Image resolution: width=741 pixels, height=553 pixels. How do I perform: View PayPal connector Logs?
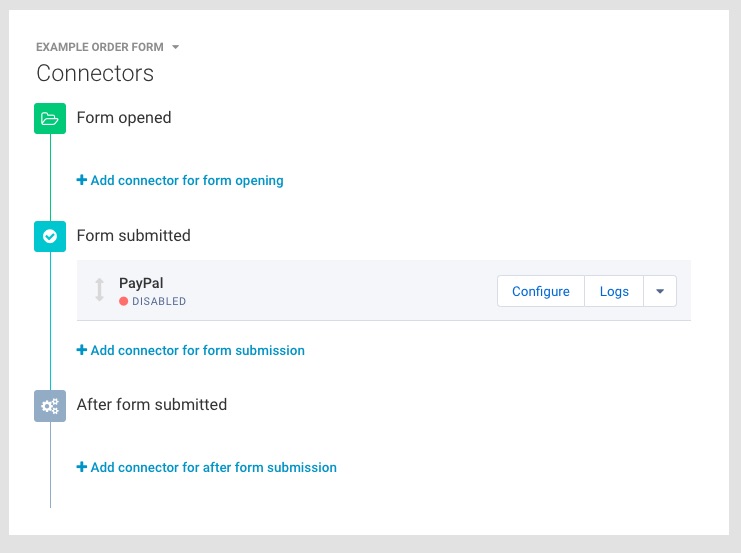point(614,291)
